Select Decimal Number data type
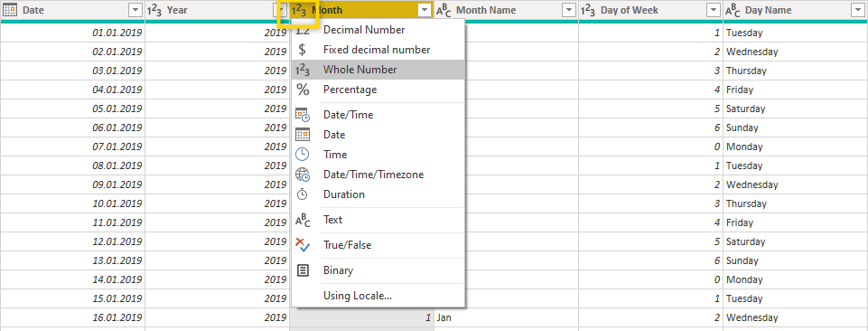The image size is (868, 331). [x=378, y=30]
